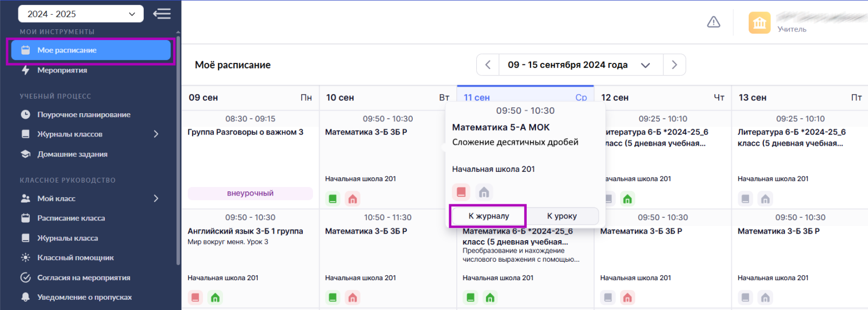This screenshot has height=310, width=868.
Task: Open Расписание класса in the sidebar
Action: pos(71,218)
